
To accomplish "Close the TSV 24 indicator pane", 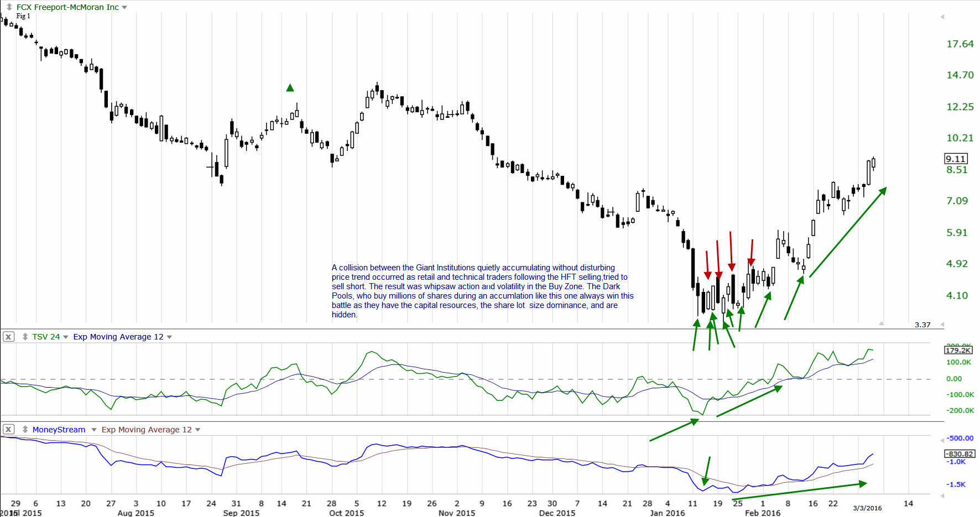I will [x=8, y=337].
